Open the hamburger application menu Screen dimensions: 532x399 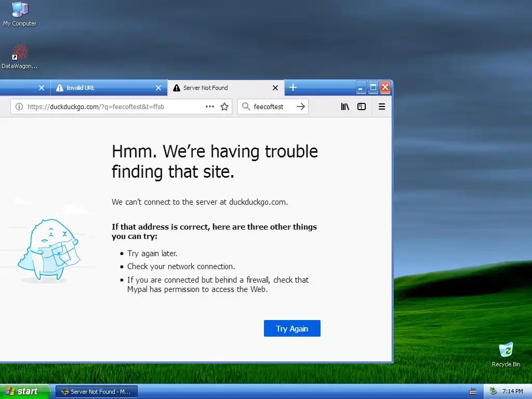tap(382, 107)
